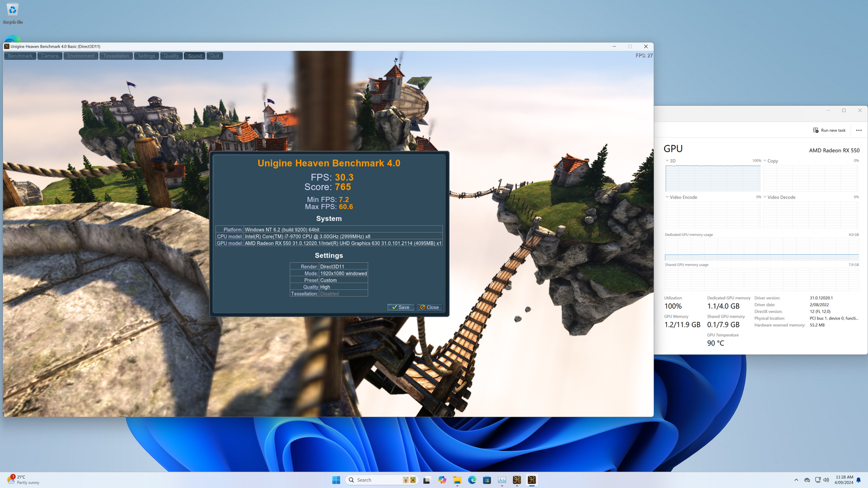The width and height of the screenshot is (868, 488).
Task: Click the Preset setting Custom
Action: (328, 280)
